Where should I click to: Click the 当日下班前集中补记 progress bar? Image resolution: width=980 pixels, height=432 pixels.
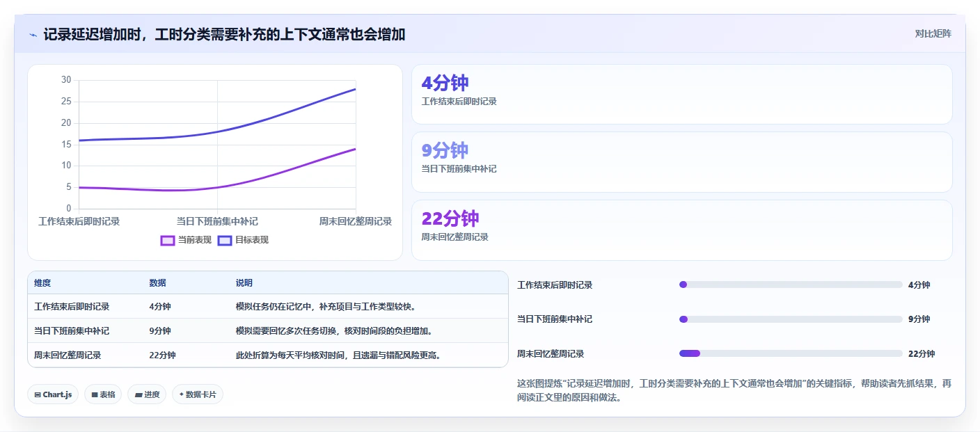(791, 319)
